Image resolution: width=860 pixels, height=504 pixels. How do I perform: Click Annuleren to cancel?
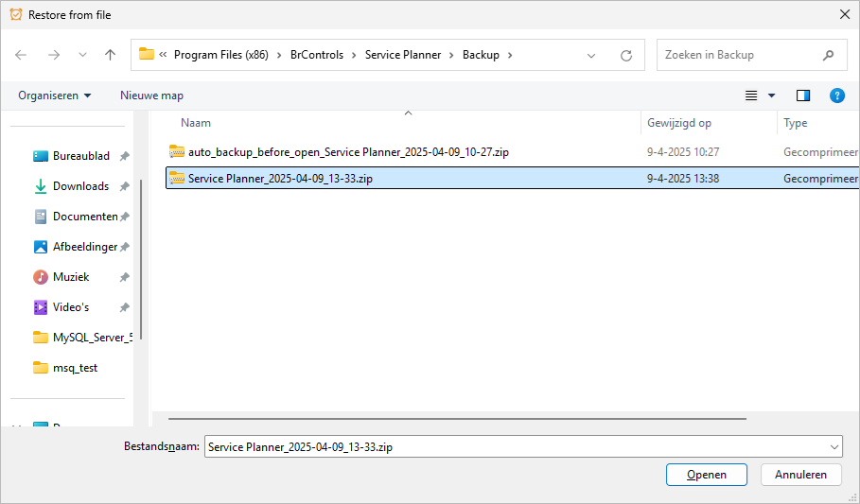point(800,475)
